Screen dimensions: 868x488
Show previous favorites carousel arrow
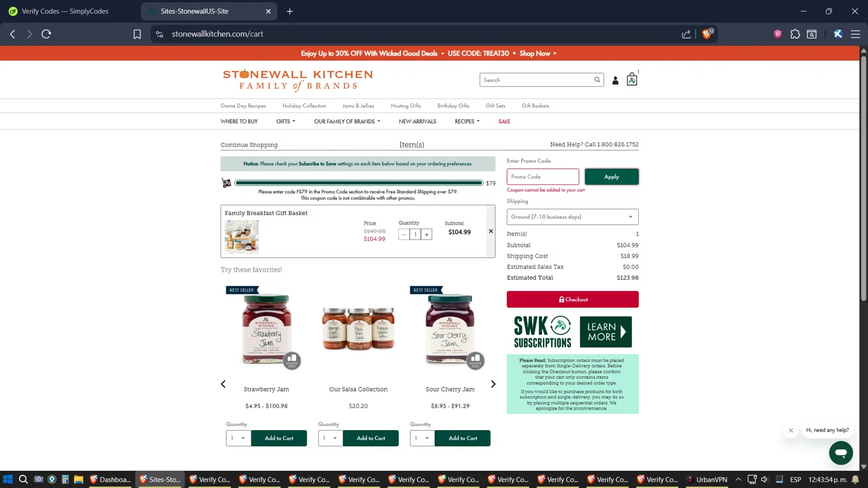(223, 384)
